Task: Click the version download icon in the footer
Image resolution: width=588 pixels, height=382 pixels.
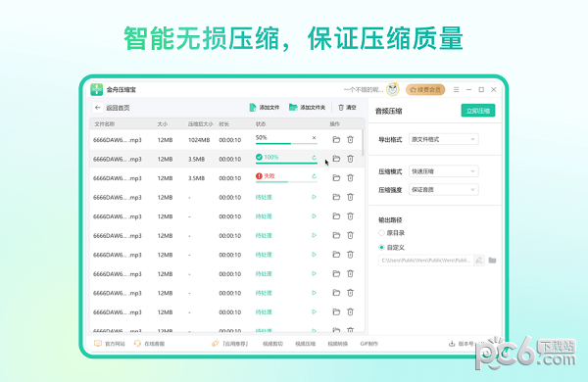Action: click(x=452, y=344)
